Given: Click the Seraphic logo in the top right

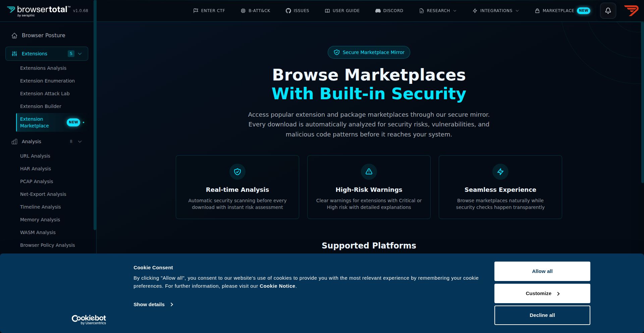Looking at the screenshot, I should tap(632, 10).
